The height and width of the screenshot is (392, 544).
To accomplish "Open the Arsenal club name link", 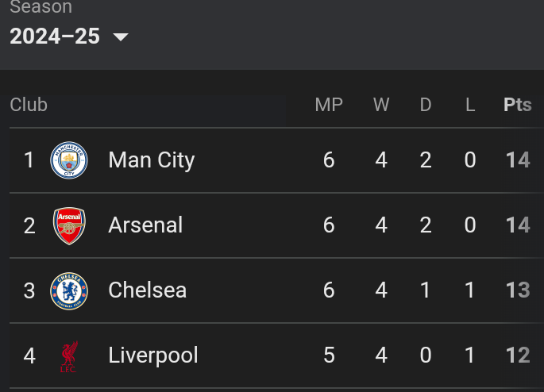I will coord(145,225).
